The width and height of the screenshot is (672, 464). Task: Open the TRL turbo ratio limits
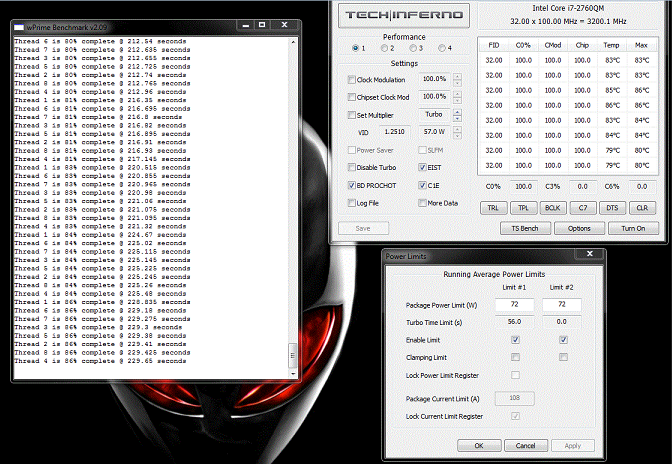click(x=493, y=208)
